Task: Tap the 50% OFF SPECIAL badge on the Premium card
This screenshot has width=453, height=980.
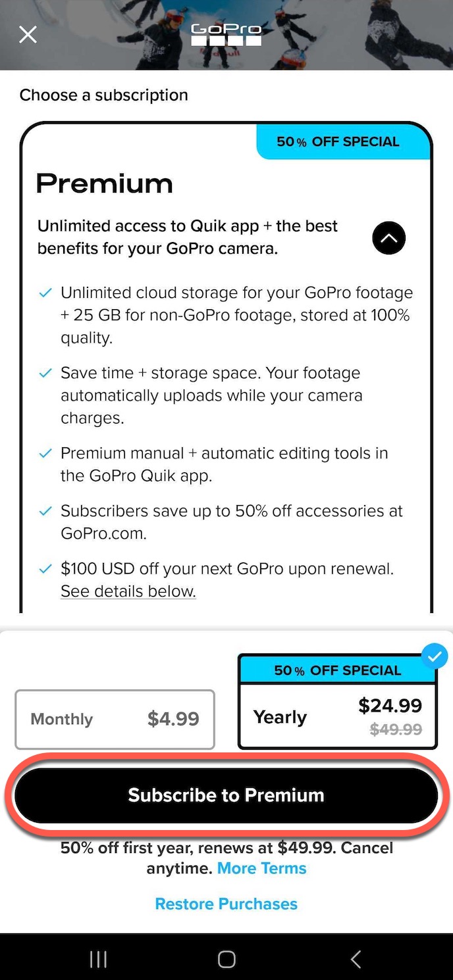Action: (338, 141)
